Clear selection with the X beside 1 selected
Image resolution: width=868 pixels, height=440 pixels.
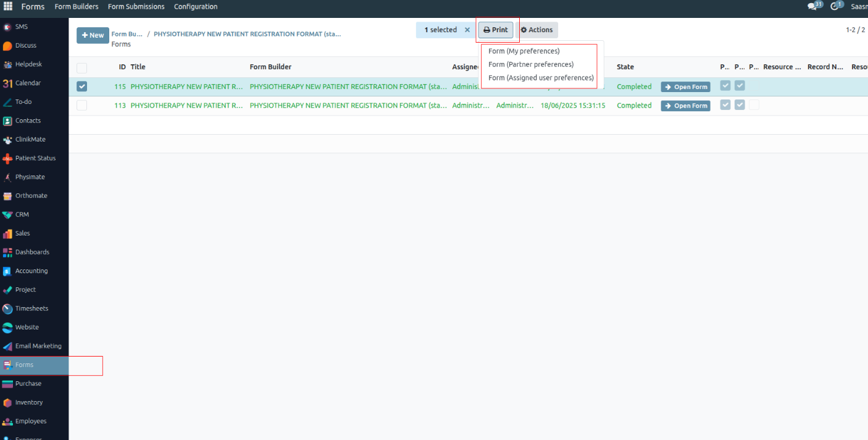tap(467, 30)
